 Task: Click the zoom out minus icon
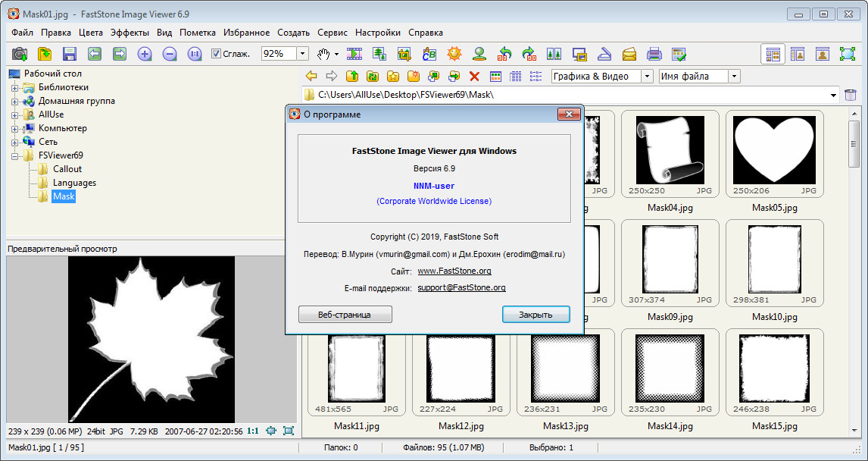(170, 54)
